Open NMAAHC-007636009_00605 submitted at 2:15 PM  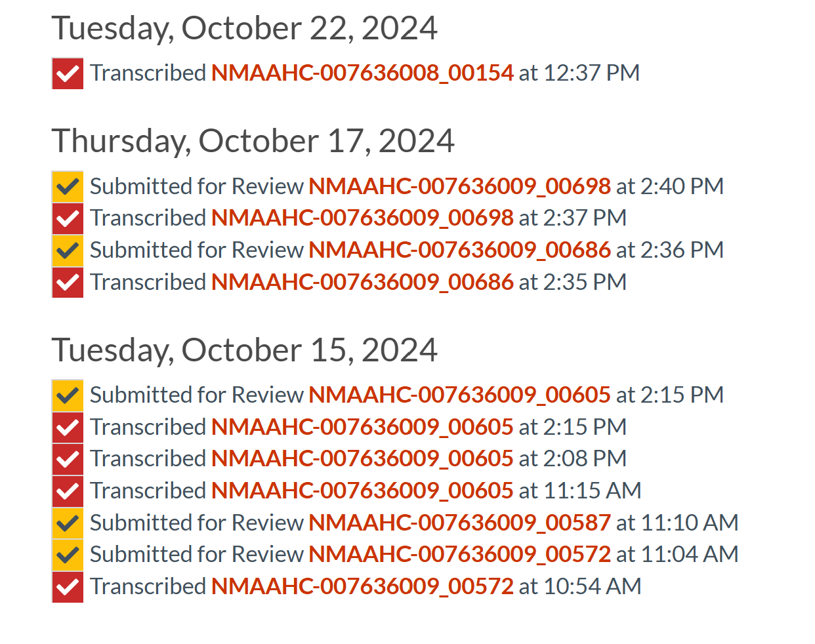459,395
